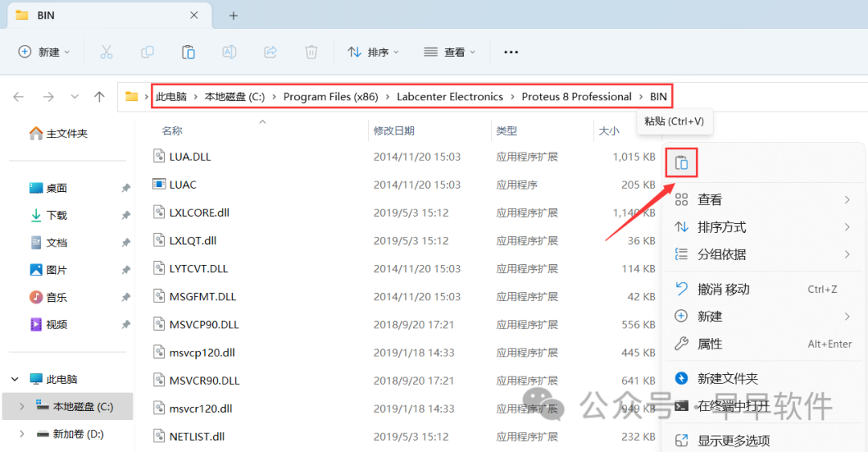Select the BIN tab
868x452 pixels.
pyautogui.click(x=109, y=15)
